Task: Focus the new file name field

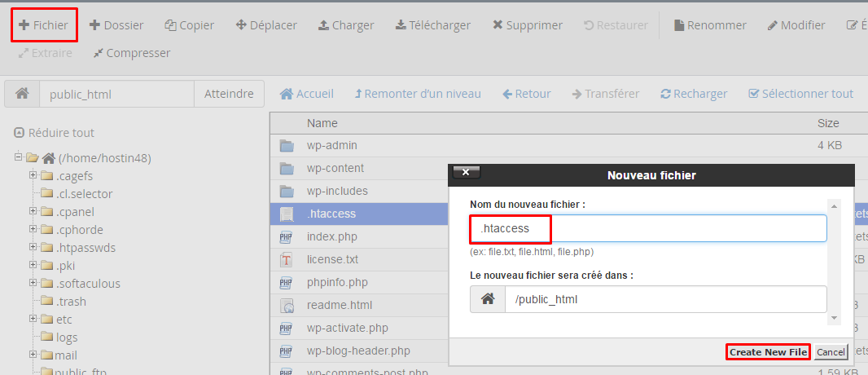Action: (x=648, y=228)
